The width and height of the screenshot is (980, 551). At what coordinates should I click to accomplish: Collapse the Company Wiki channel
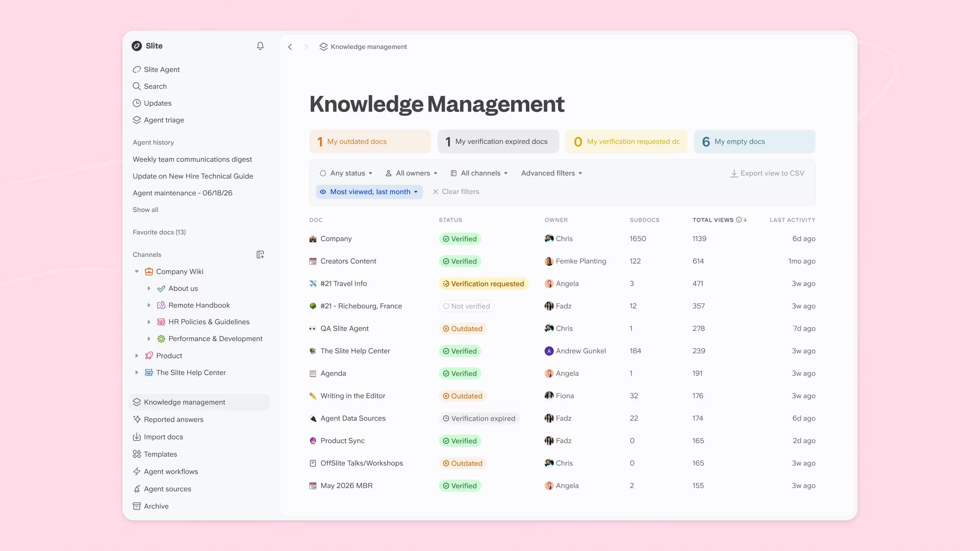point(137,271)
